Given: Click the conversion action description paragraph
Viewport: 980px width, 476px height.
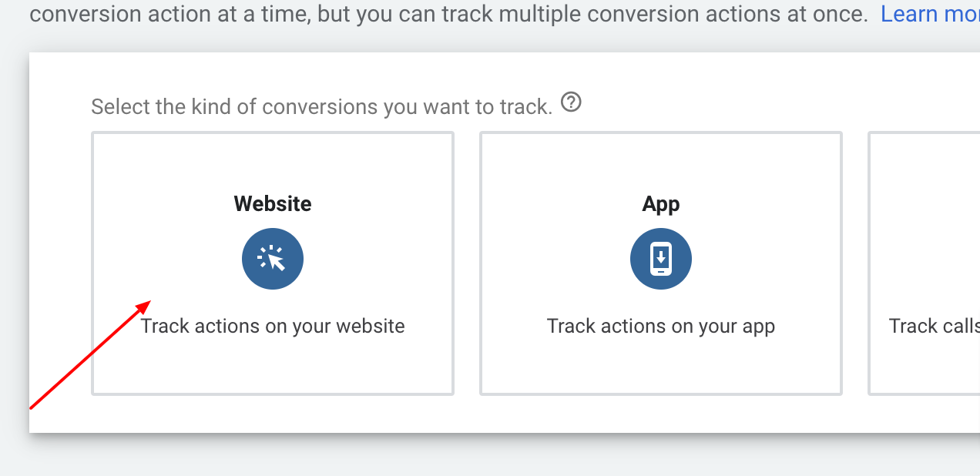Looking at the screenshot, I should 447,14.
